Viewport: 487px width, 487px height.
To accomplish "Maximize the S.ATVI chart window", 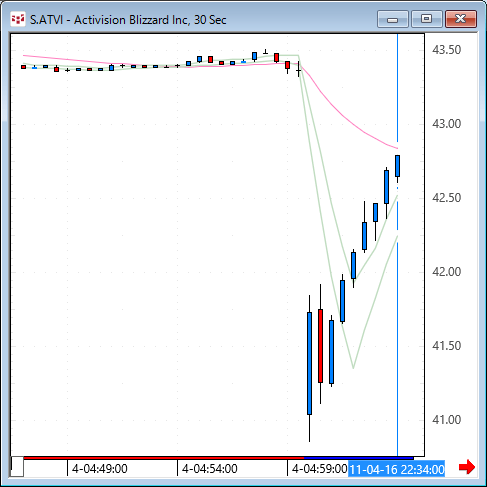I will [x=427, y=19].
